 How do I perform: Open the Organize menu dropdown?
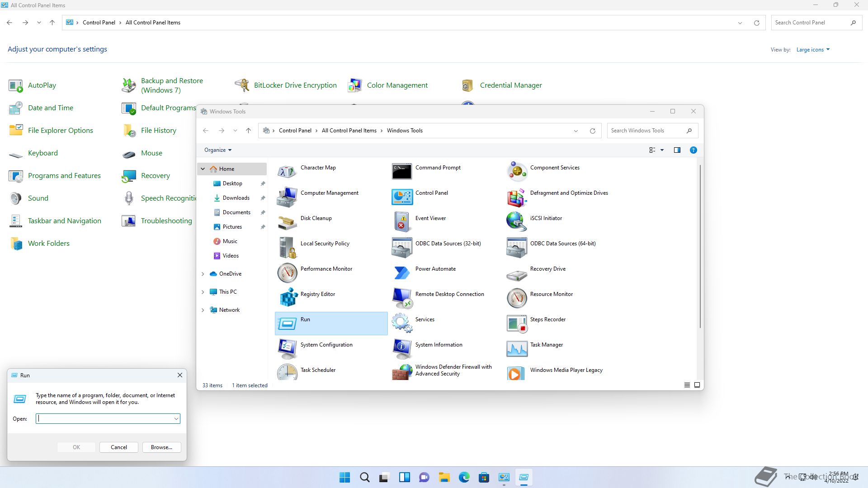click(x=218, y=150)
